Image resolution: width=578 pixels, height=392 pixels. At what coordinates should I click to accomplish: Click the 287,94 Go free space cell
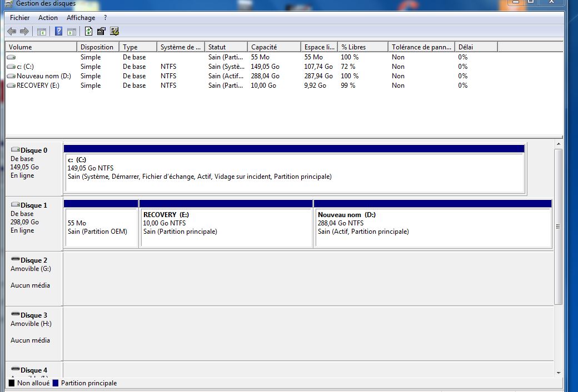(x=318, y=76)
